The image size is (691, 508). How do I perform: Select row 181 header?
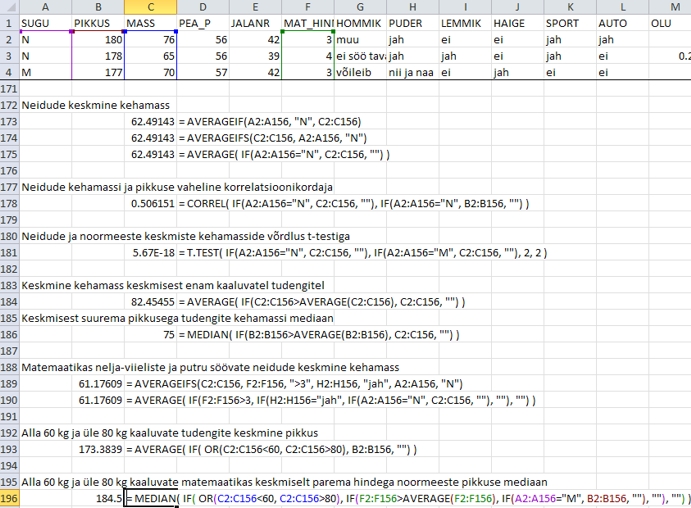click(x=10, y=253)
